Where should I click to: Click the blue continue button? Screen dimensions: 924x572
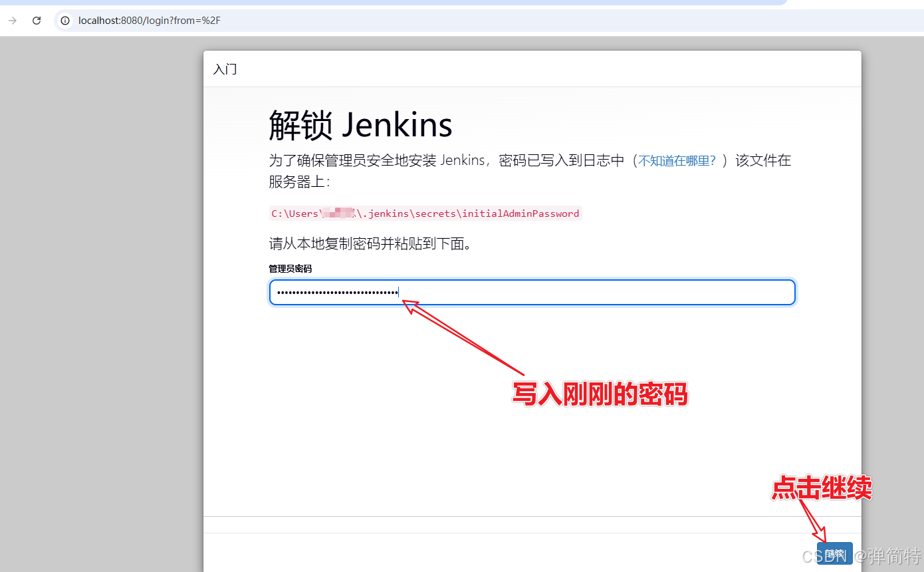834,553
